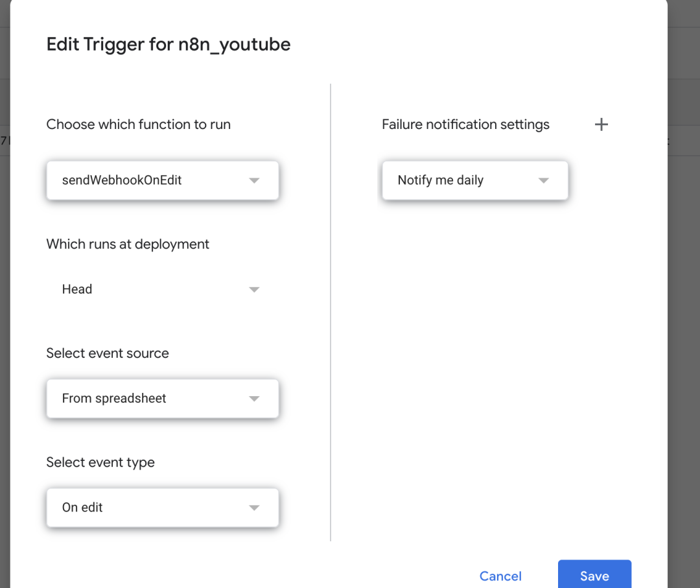This screenshot has height=588, width=700.
Task: Add a failure notification with the plus icon
Action: coord(601,124)
